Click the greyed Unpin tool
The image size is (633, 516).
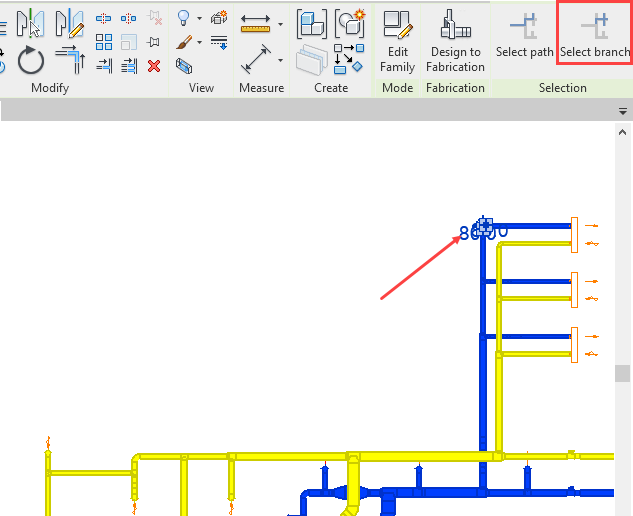click(x=154, y=18)
